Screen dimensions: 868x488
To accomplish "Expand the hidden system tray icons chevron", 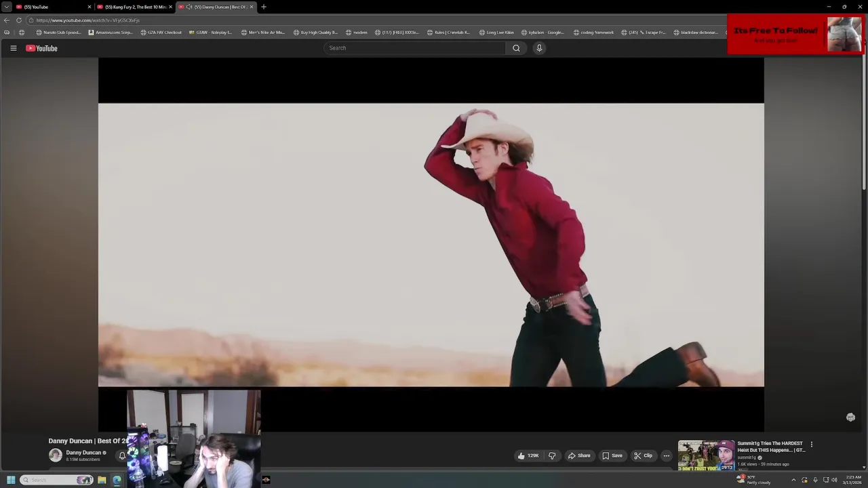I will (x=793, y=480).
